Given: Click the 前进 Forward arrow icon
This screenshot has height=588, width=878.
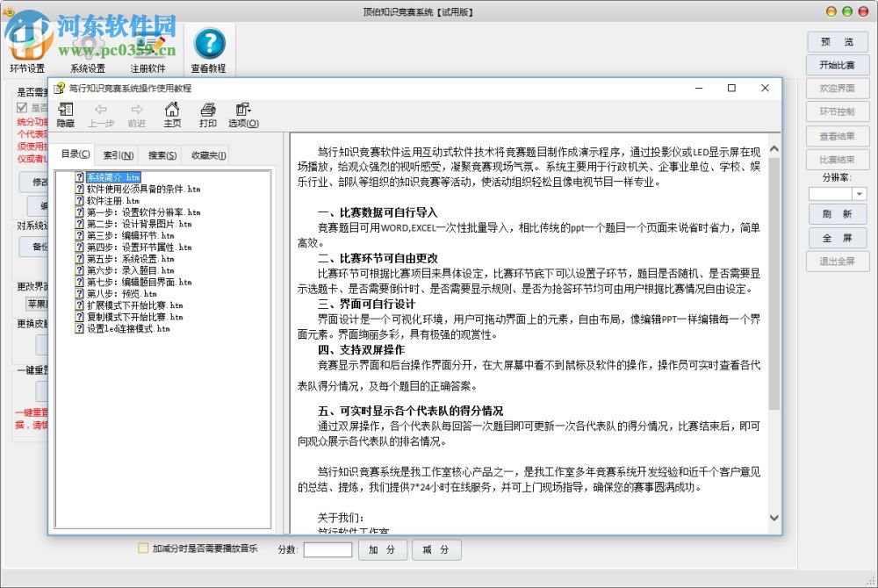Looking at the screenshot, I should [135, 114].
